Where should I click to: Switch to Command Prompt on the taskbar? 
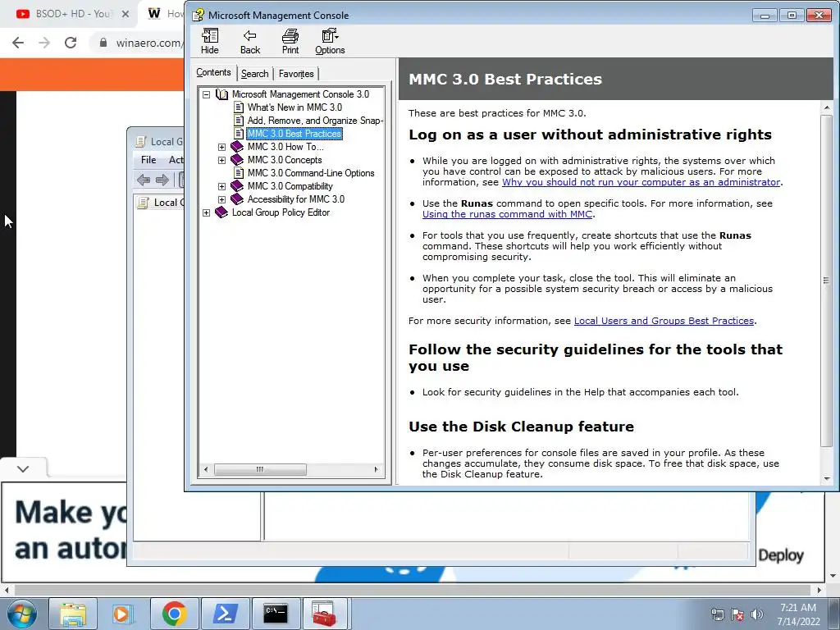click(x=276, y=614)
